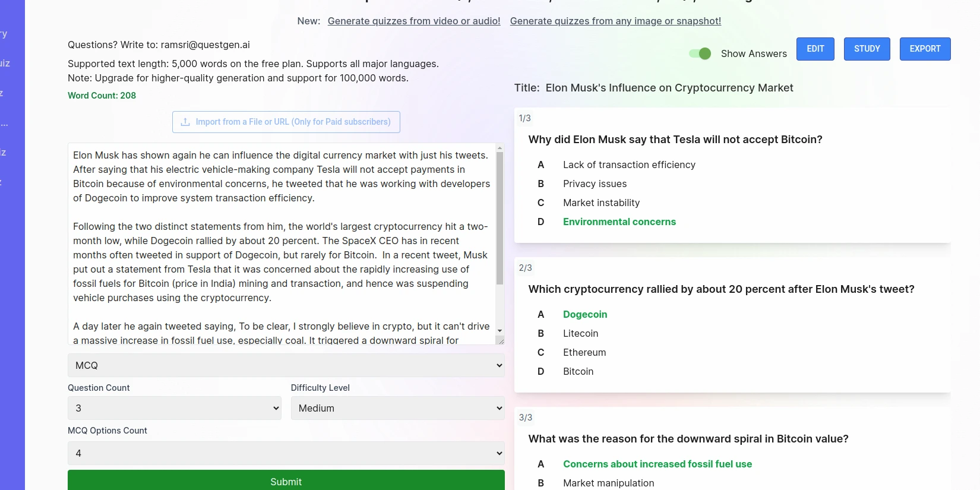Select the Litecoin answer option
This screenshot has width=980, height=490.
[580, 333]
